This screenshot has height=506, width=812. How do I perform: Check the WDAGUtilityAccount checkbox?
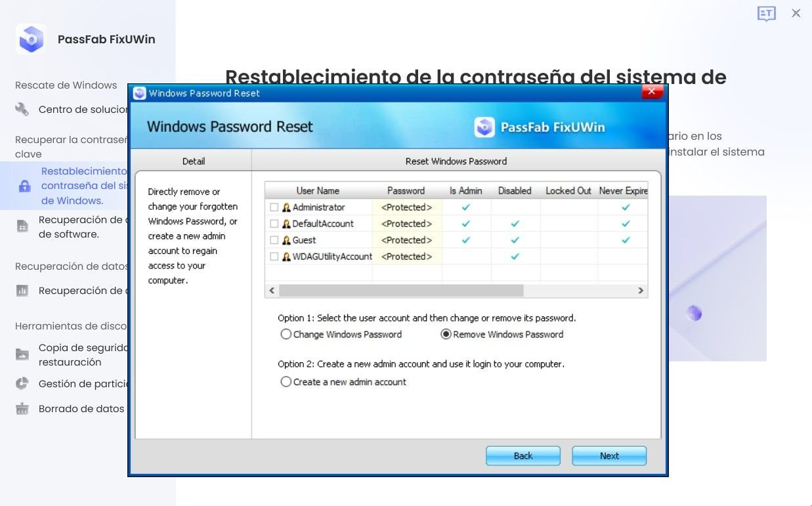pyautogui.click(x=274, y=257)
